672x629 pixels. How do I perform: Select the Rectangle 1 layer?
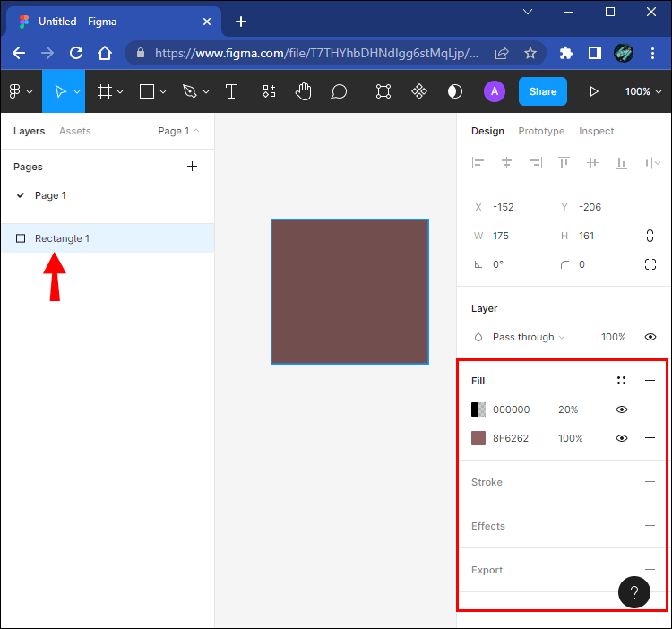tap(62, 238)
